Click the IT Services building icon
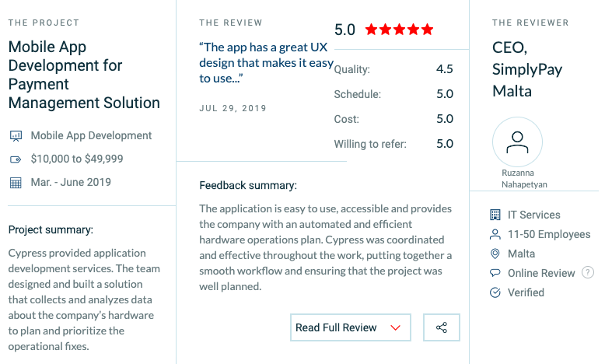Screen dimensions: 605x364 point(495,215)
